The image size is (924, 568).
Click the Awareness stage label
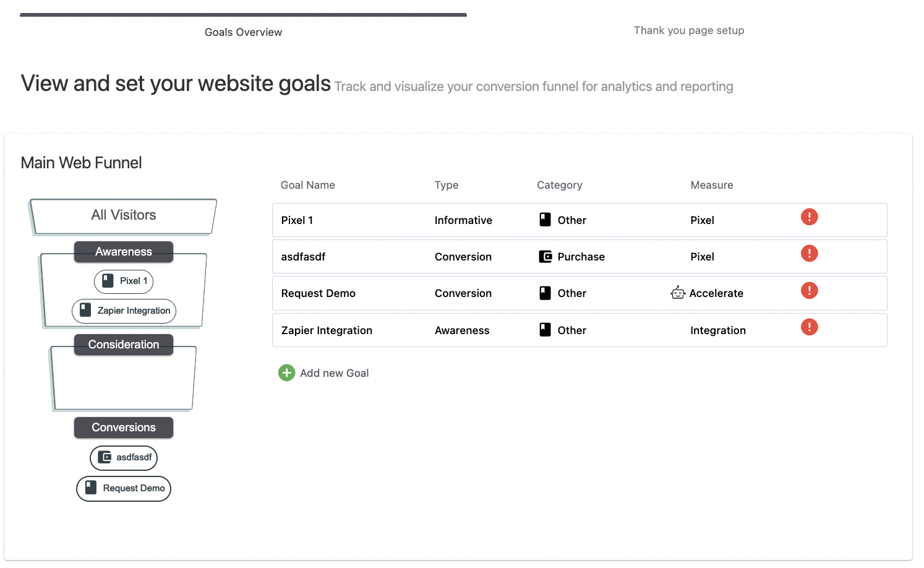(124, 252)
